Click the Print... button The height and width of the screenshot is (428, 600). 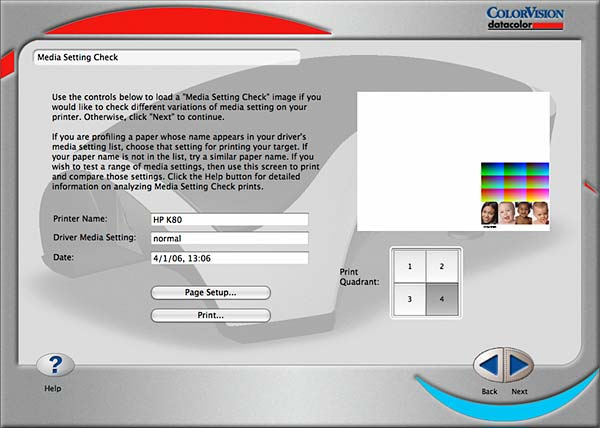[211, 316]
